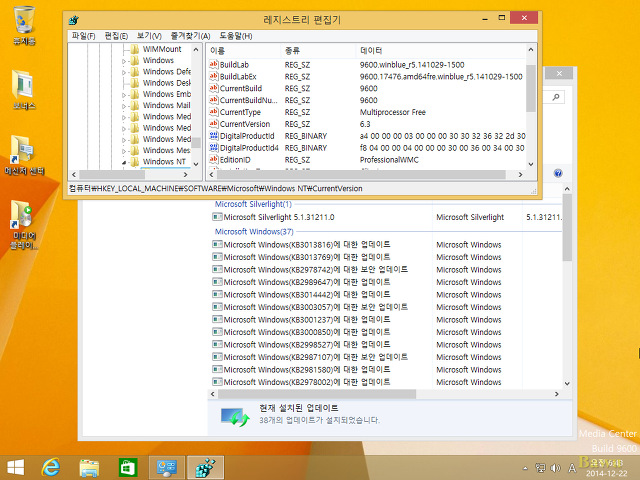640x480 pixels.
Task: Click the Windows Start button
Action: click(16, 467)
